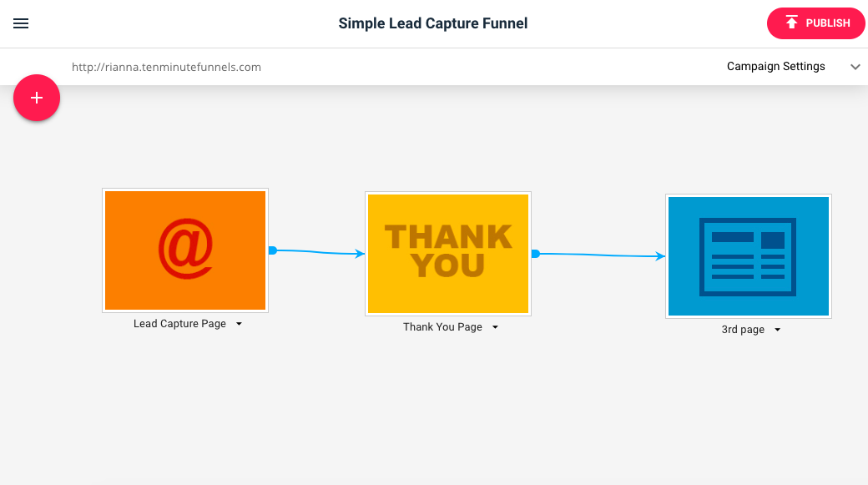Click connector handle on Lead Capture Page
This screenshot has width=868, height=485.
tap(272, 250)
